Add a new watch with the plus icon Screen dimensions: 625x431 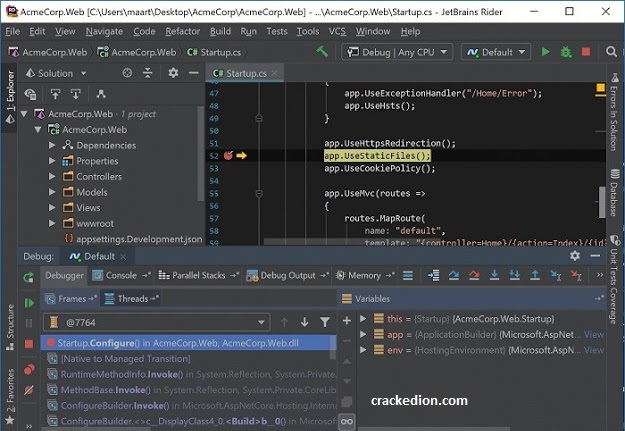pos(347,320)
